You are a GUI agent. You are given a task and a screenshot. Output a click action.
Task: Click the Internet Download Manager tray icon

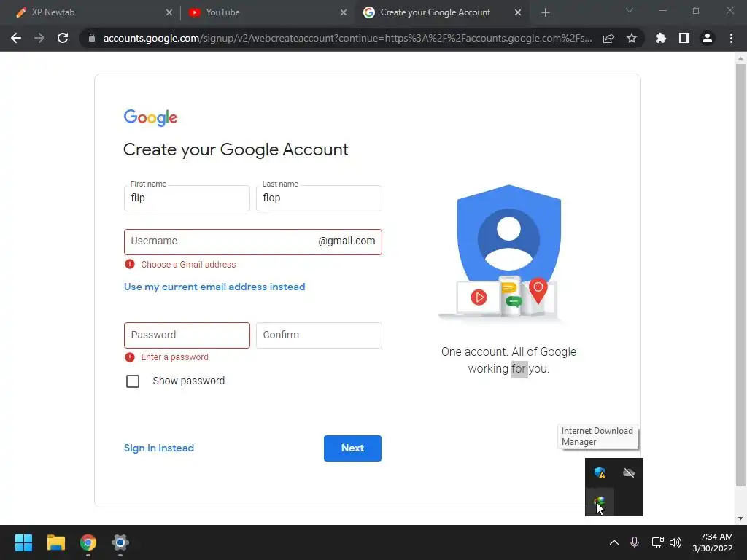[600, 502]
